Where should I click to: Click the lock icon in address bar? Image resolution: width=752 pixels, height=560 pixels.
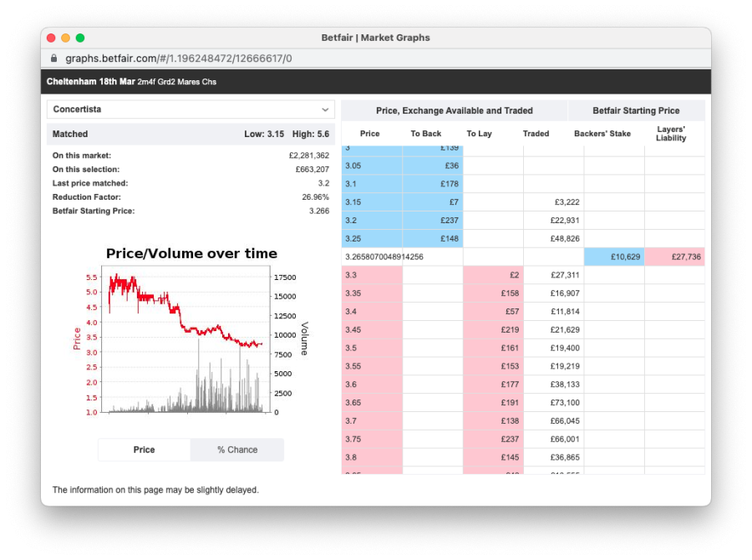53,59
